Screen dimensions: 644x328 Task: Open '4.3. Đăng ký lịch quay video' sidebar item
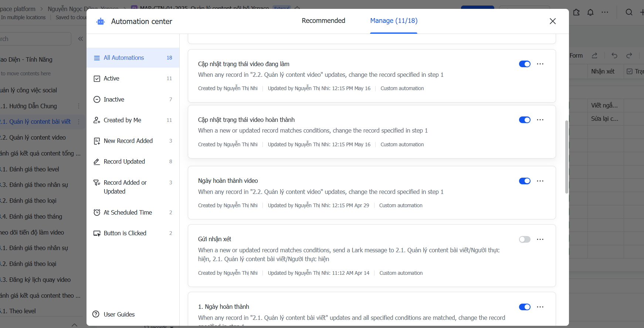tap(35, 280)
